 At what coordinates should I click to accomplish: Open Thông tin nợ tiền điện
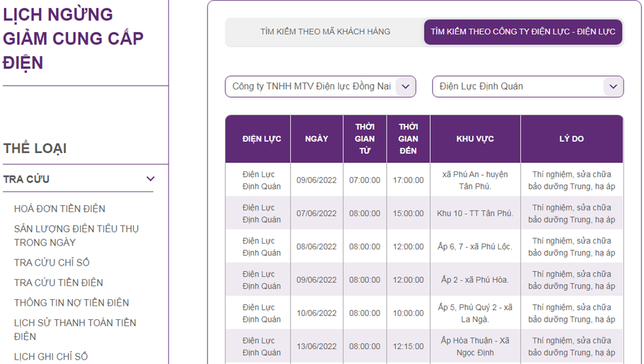(x=71, y=303)
